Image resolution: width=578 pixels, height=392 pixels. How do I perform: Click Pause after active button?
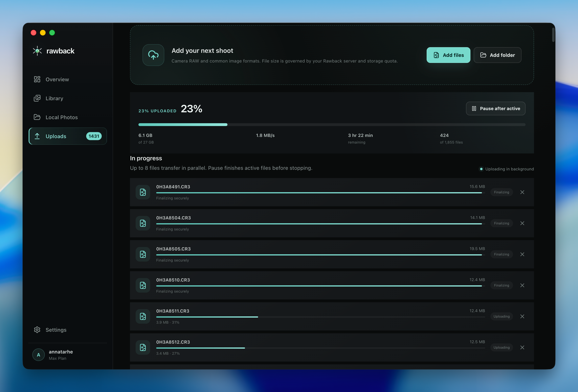pos(495,108)
